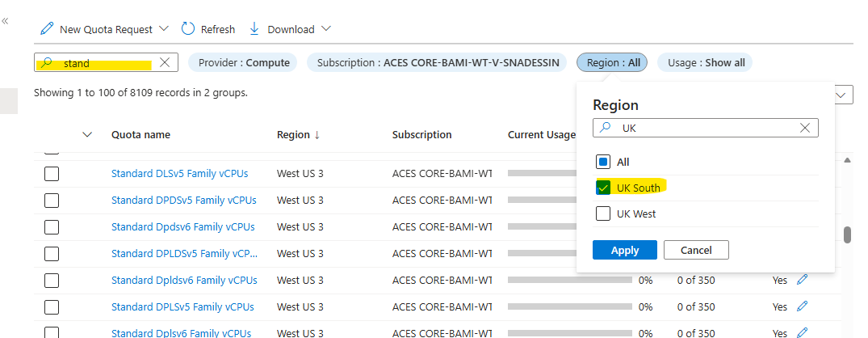The width and height of the screenshot is (868, 338).
Task: Open Standard DLSv5 Family vCPUs link
Action: [x=179, y=173]
